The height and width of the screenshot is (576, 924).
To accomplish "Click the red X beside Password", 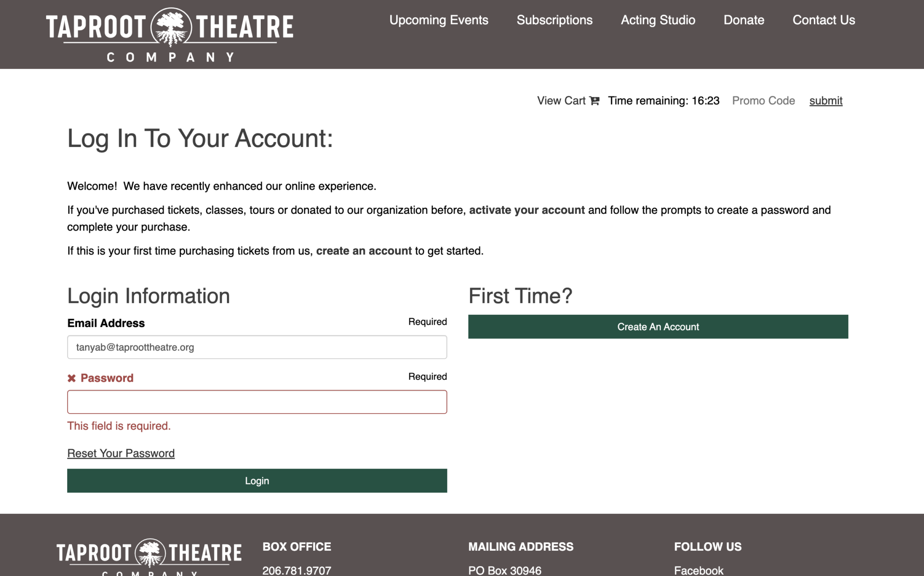I will [71, 378].
